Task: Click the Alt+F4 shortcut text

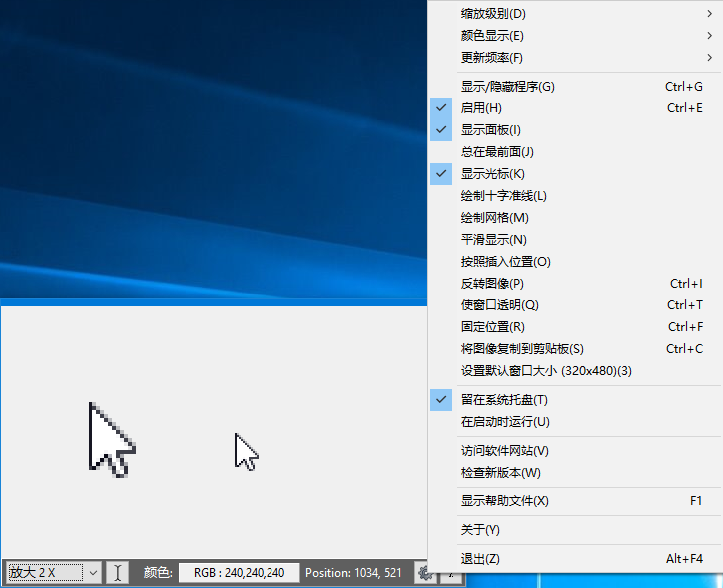Action: (685, 559)
